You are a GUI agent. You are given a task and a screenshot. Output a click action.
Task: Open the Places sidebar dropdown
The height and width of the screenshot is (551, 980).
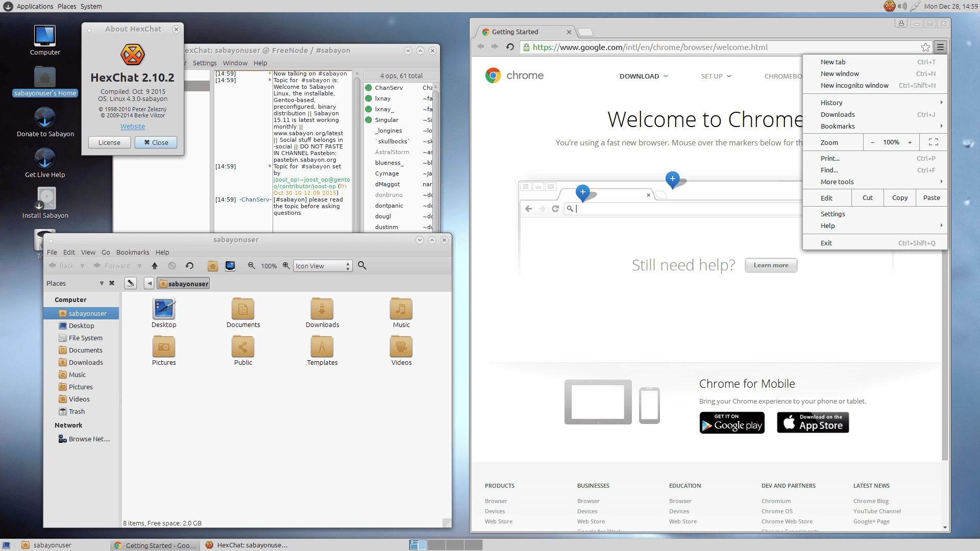tap(102, 283)
